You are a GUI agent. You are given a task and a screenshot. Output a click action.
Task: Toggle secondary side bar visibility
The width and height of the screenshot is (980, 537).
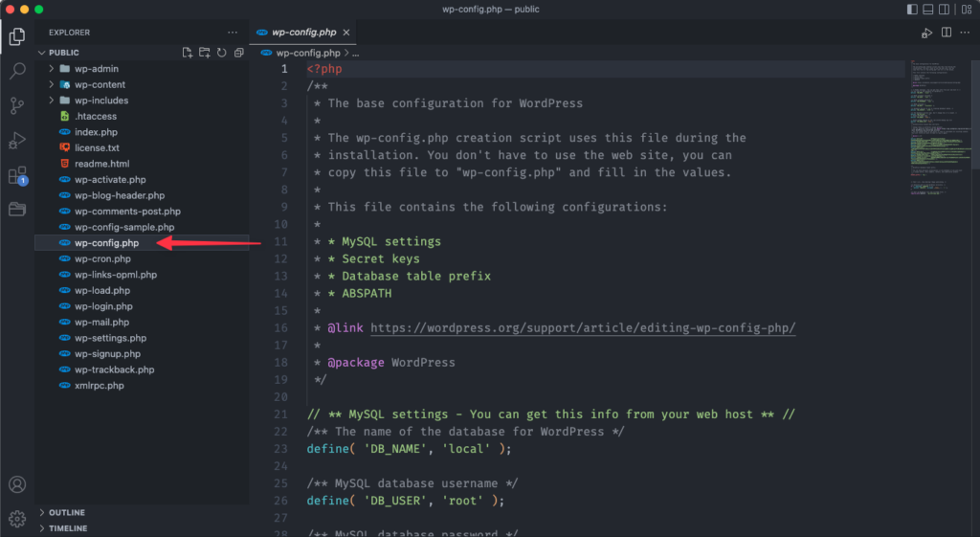click(945, 10)
